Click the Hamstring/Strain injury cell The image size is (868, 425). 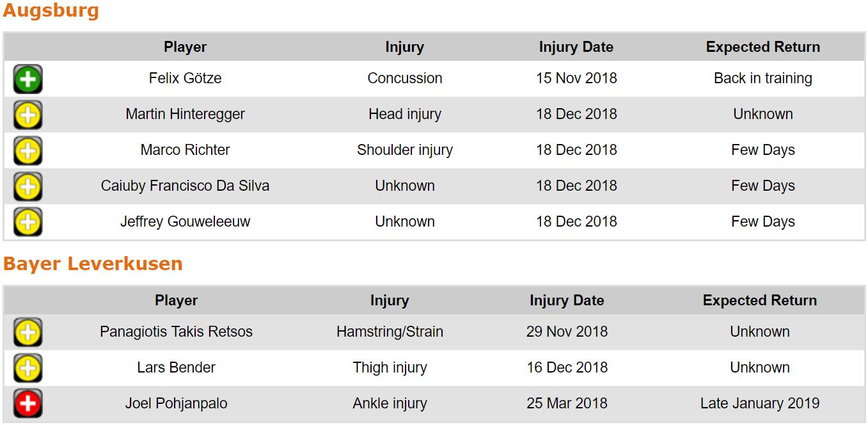click(x=389, y=332)
